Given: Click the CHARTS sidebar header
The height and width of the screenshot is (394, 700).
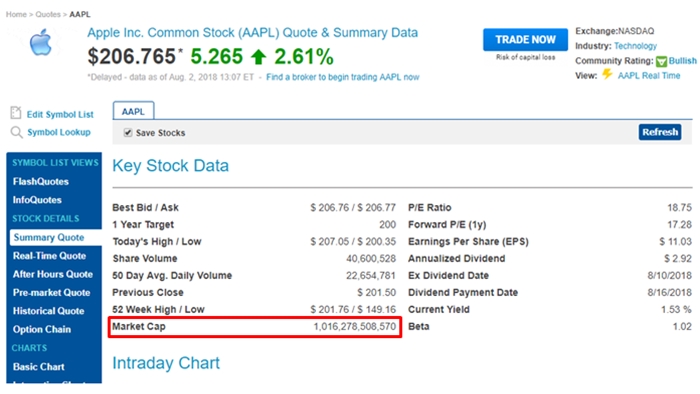Looking at the screenshot, I should tap(29, 348).
